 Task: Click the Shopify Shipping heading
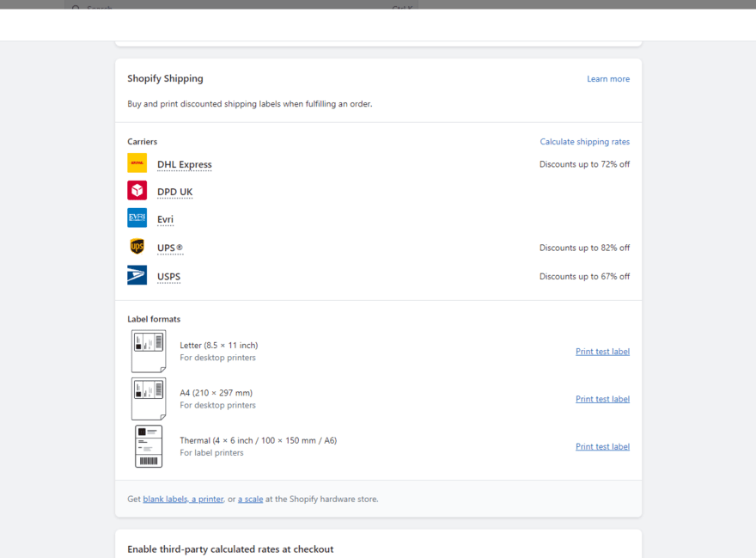[165, 79]
